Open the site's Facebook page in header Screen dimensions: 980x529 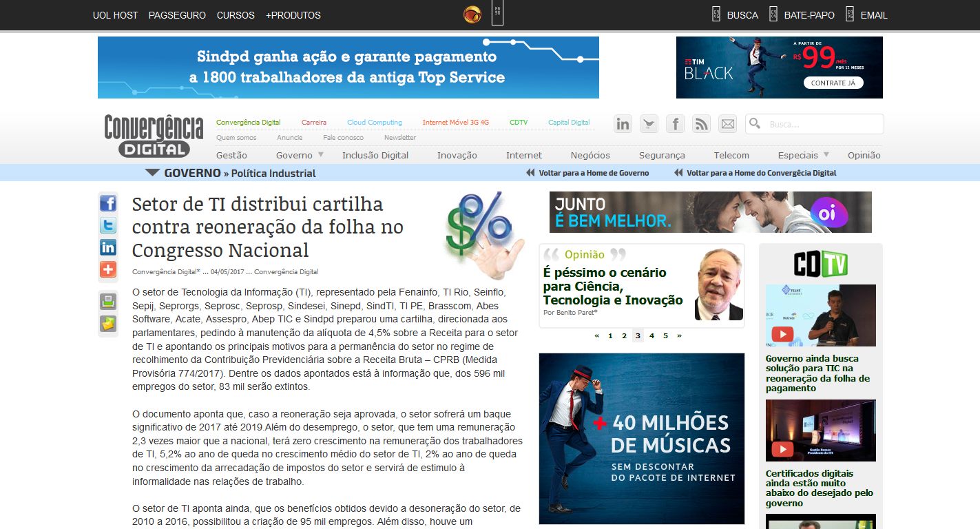pos(676,124)
